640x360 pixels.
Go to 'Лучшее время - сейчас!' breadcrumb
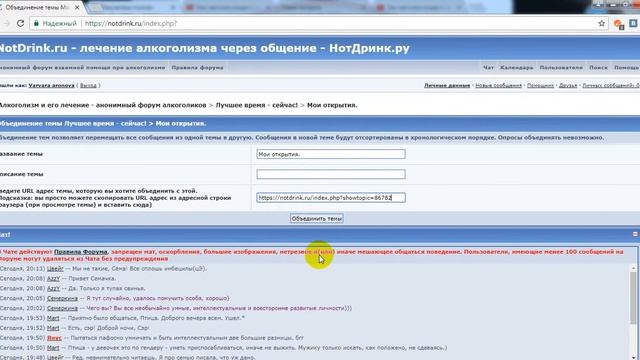coord(256,105)
